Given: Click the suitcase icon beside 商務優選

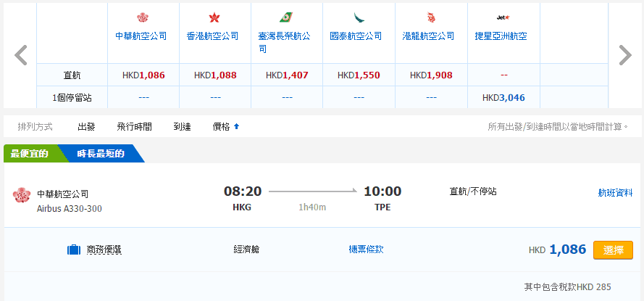Looking at the screenshot, I should click(73, 250).
